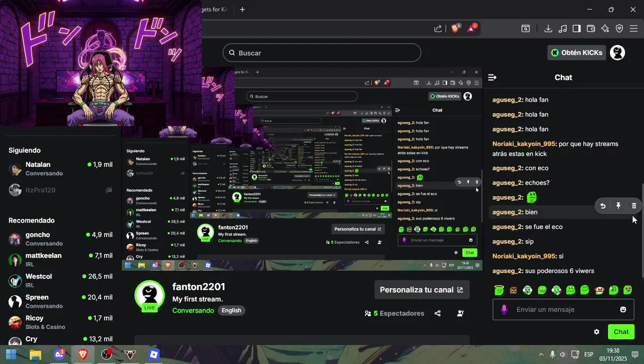Click the 5 Espectadores viewer count
Viewport: 644px width, 364px height.
click(x=394, y=313)
